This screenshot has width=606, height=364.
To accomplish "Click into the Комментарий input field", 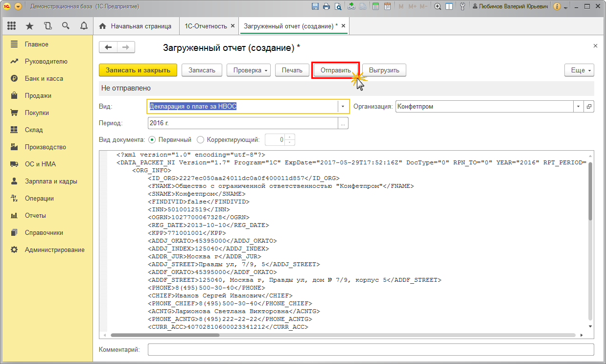I will 371,350.
